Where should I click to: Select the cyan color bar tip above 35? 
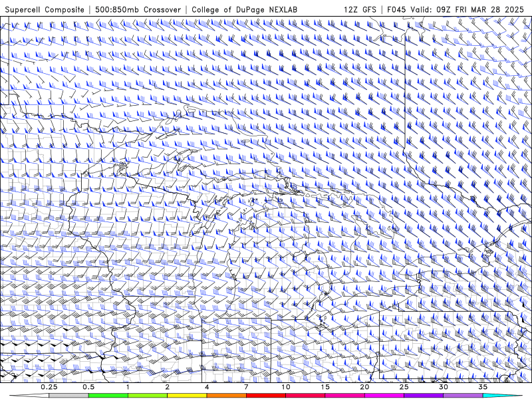(503, 396)
